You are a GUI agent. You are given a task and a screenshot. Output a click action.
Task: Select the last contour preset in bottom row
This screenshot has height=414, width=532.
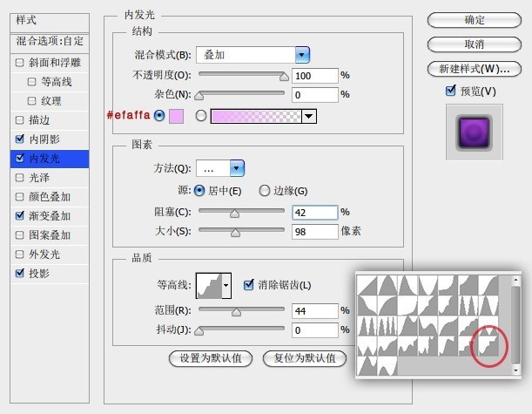pyautogui.click(x=387, y=366)
